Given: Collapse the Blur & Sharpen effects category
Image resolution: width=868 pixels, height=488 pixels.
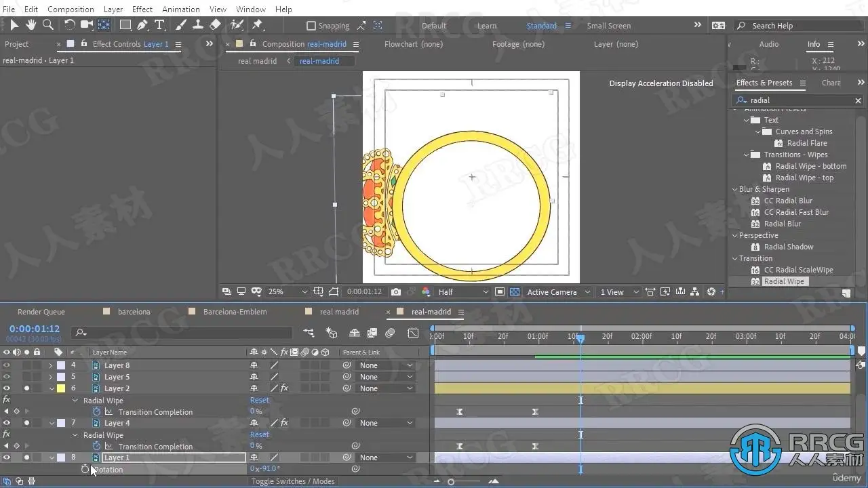Looking at the screenshot, I should point(734,189).
